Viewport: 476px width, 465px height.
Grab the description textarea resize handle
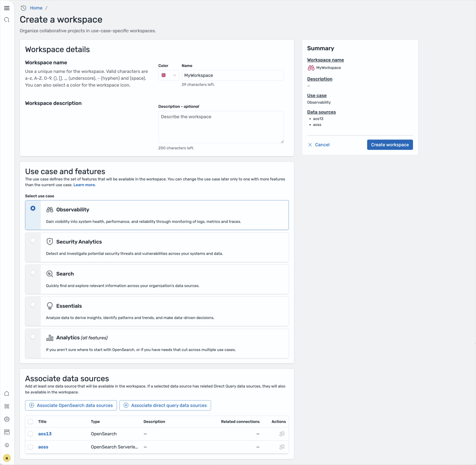pos(282,142)
